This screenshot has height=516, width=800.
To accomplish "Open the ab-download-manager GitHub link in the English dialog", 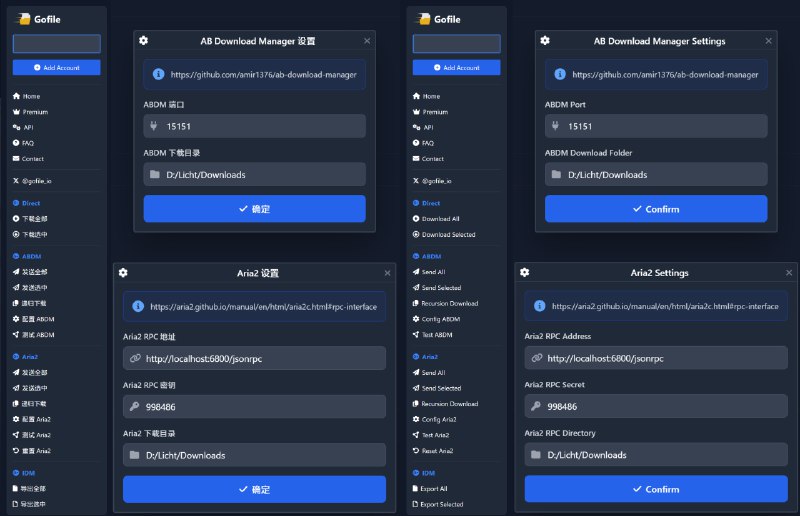I will pyautogui.click(x=665, y=75).
